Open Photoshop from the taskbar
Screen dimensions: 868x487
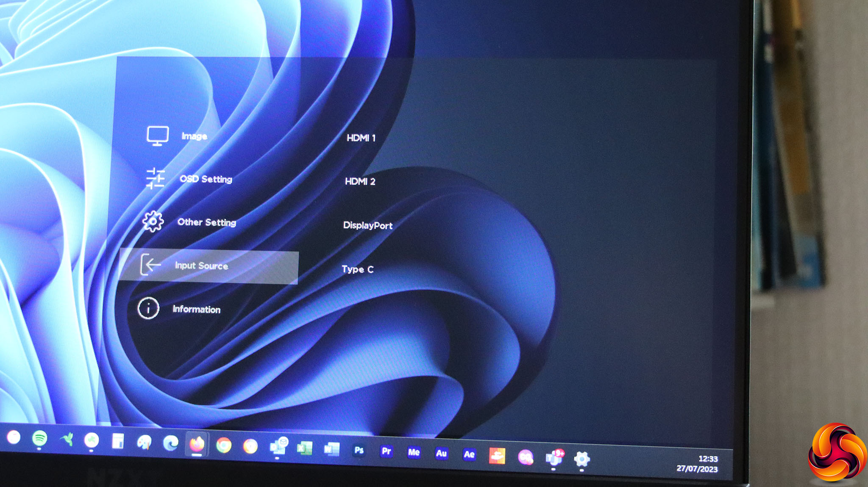(359, 450)
